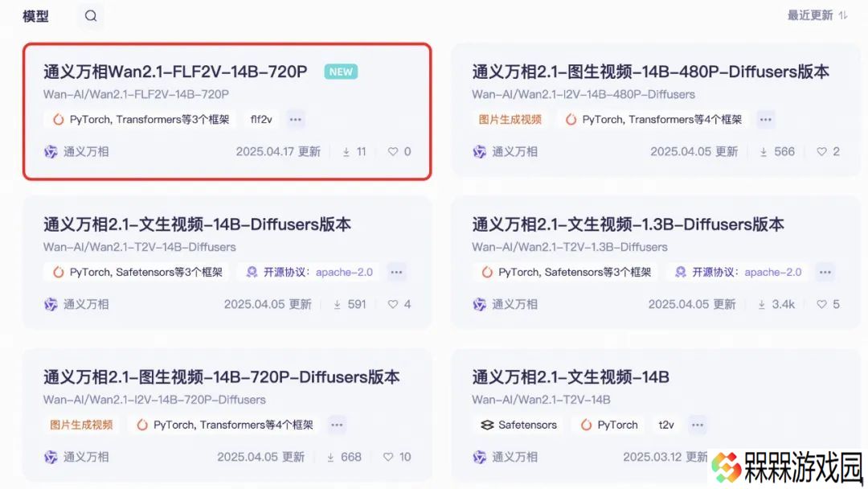Select Wan-AI/Wan2.1-I2V-14B-720P-Diffusers path text
This screenshot has height=489, width=868.
coord(154,400)
